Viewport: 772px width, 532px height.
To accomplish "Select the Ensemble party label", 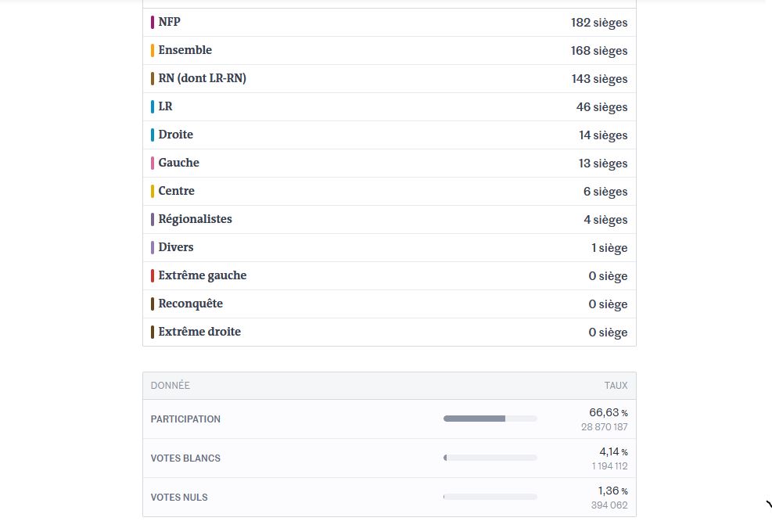I will point(185,50).
